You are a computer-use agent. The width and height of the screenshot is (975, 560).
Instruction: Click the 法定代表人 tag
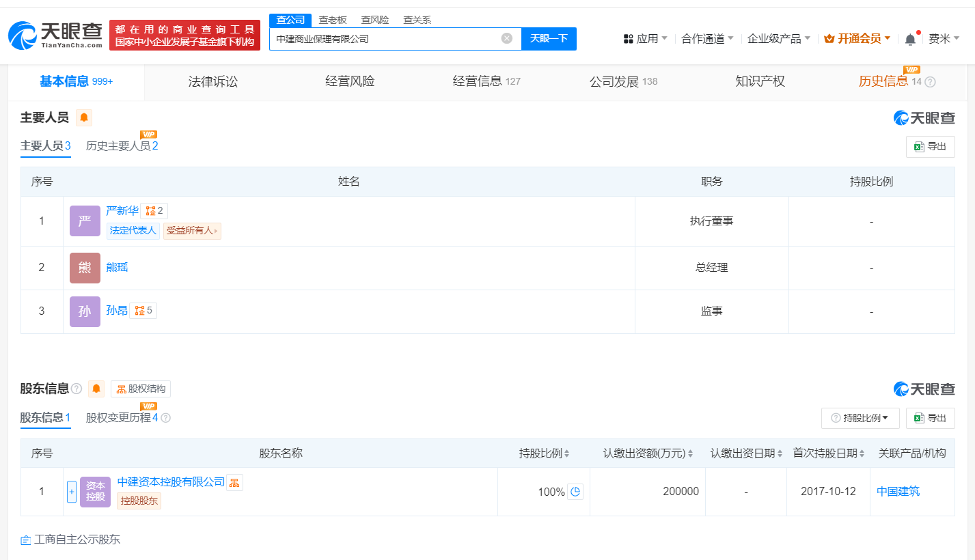133,231
